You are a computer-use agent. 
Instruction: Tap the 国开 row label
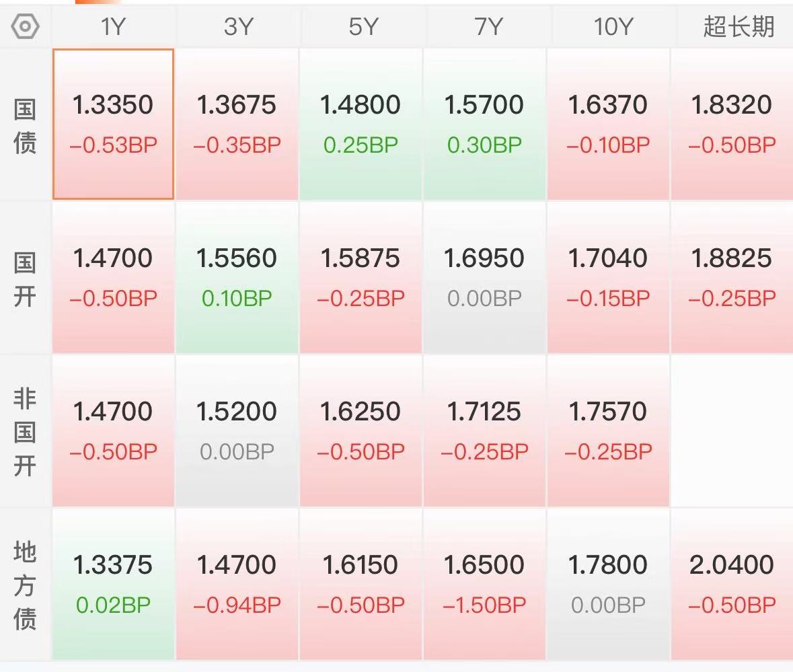(x=25, y=279)
